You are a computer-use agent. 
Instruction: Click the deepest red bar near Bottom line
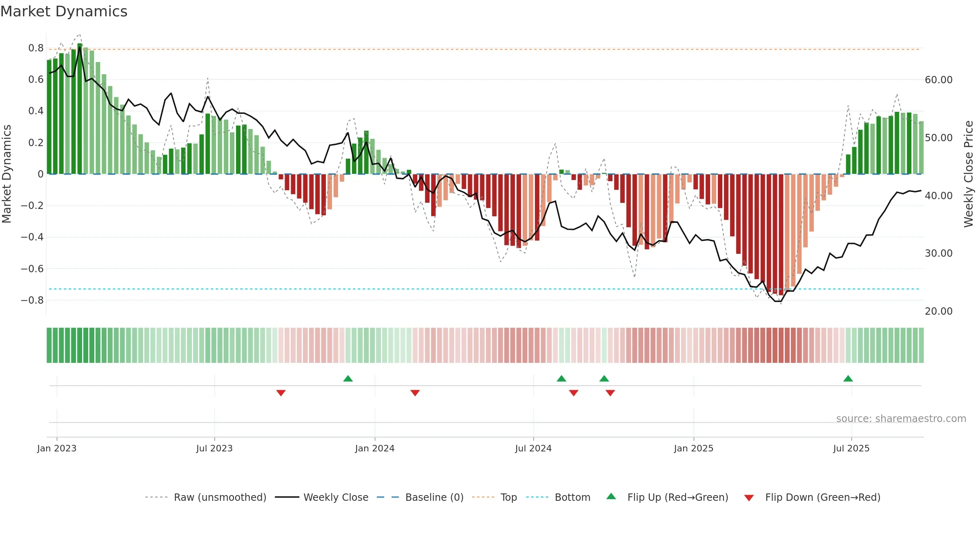click(x=781, y=235)
